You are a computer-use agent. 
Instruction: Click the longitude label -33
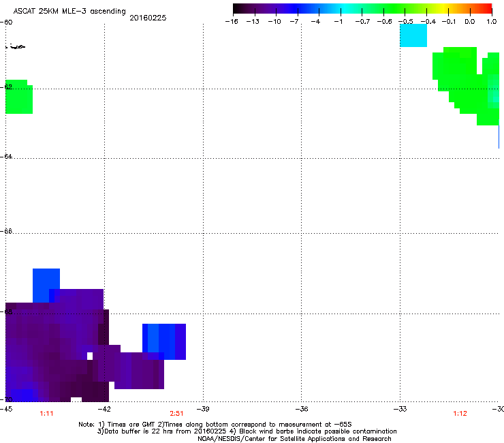coord(400,409)
